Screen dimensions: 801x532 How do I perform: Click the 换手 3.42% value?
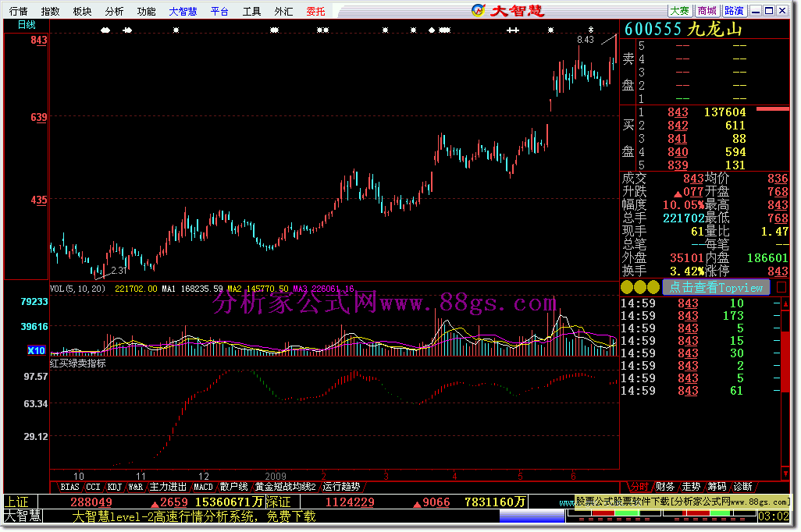click(687, 271)
